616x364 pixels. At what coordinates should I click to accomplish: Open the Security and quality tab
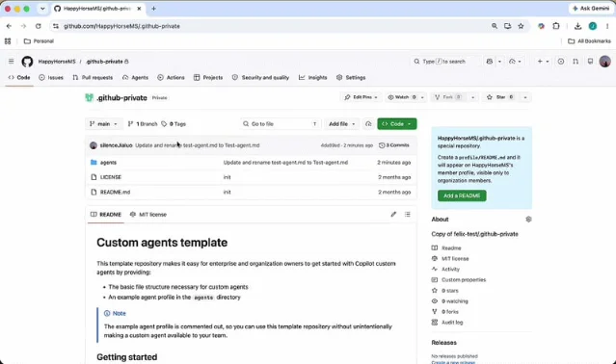point(260,78)
